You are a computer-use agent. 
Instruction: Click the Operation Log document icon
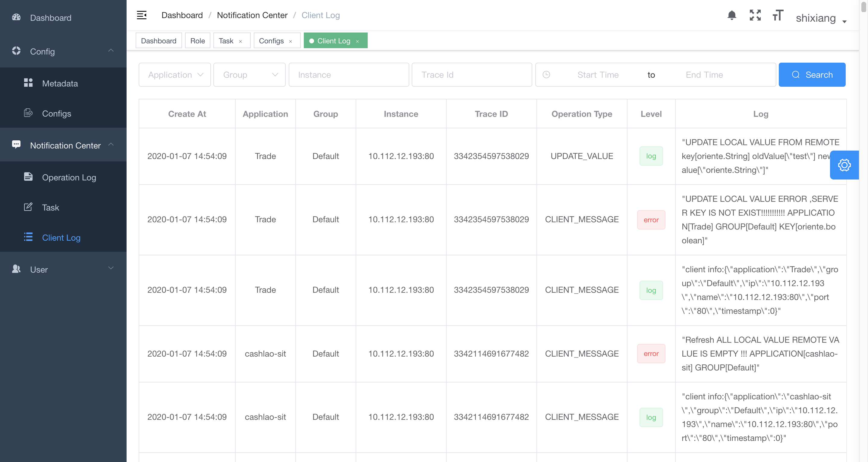(x=28, y=177)
